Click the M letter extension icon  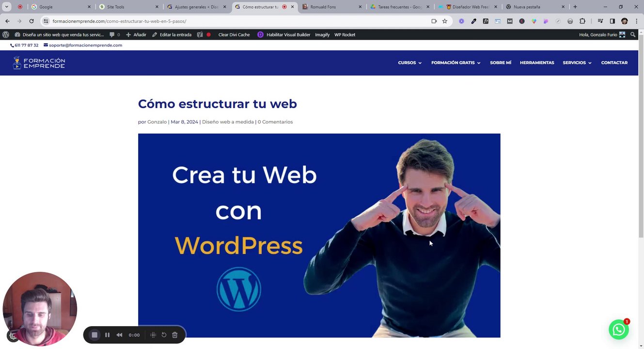pyautogui.click(x=510, y=21)
